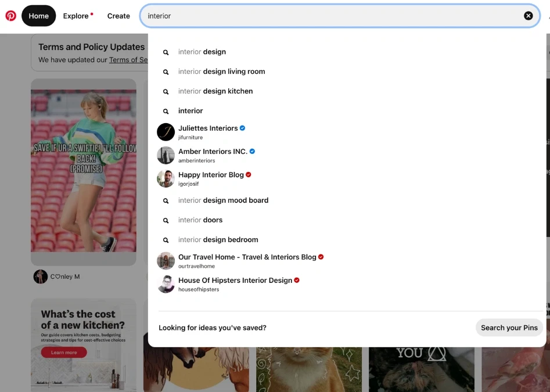Click into the search input field
This screenshot has height=392, width=550.
[x=331, y=16]
